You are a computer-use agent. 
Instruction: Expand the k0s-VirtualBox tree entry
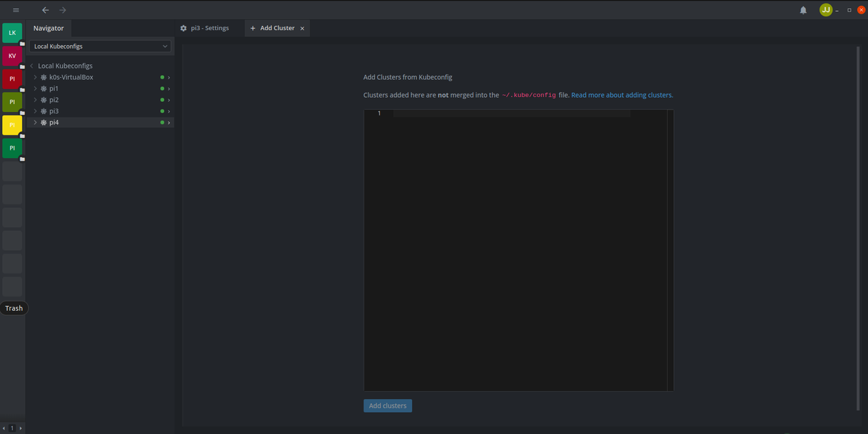tap(36, 77)
